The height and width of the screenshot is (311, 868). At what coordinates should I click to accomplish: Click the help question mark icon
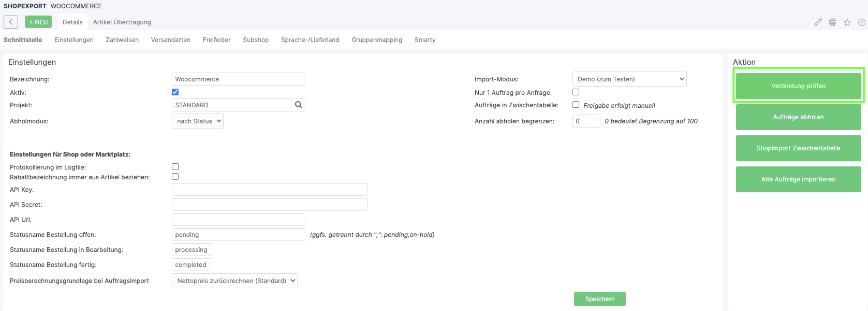click(x=862, y=22)
